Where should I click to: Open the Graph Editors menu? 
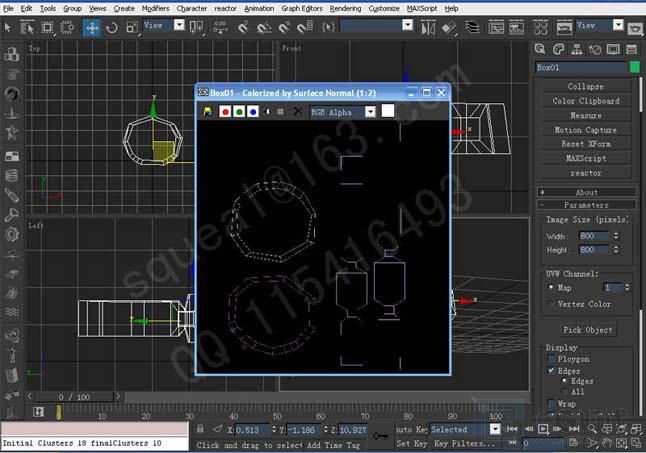(x=302, y=8)
